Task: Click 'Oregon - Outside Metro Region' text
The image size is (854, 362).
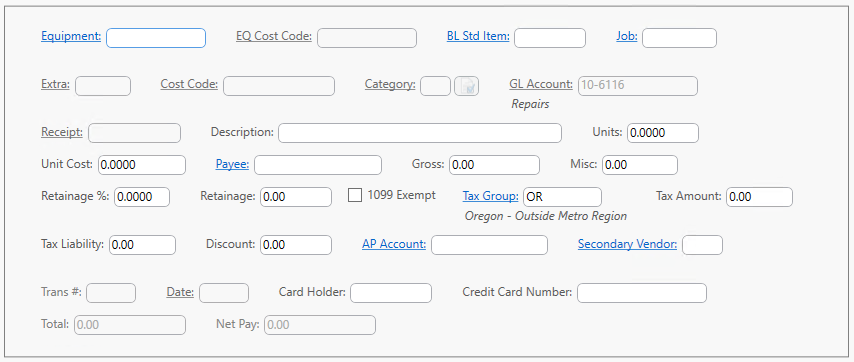Action: point(546,216)
